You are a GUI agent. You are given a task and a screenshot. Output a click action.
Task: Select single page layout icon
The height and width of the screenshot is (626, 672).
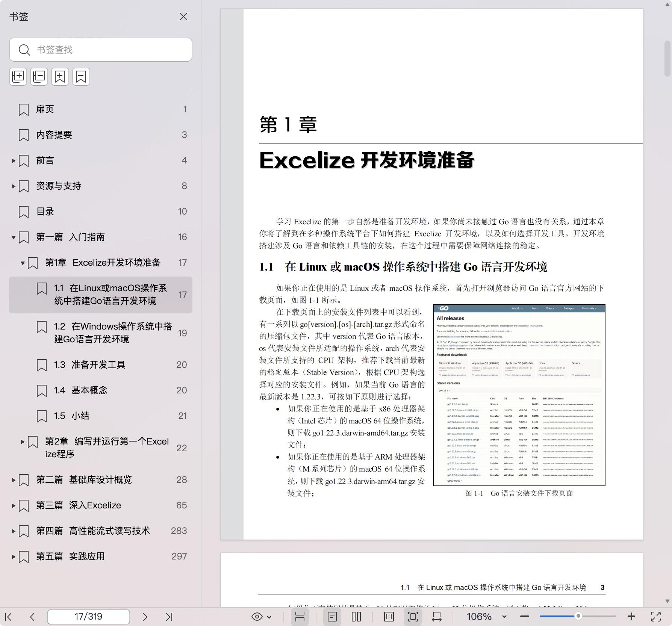[332, 617]
